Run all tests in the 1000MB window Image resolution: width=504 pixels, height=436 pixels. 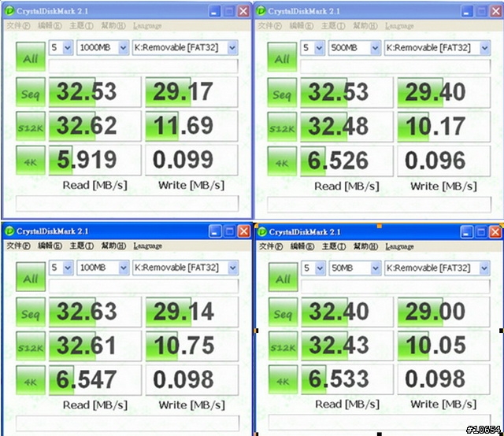pos(31,57)
